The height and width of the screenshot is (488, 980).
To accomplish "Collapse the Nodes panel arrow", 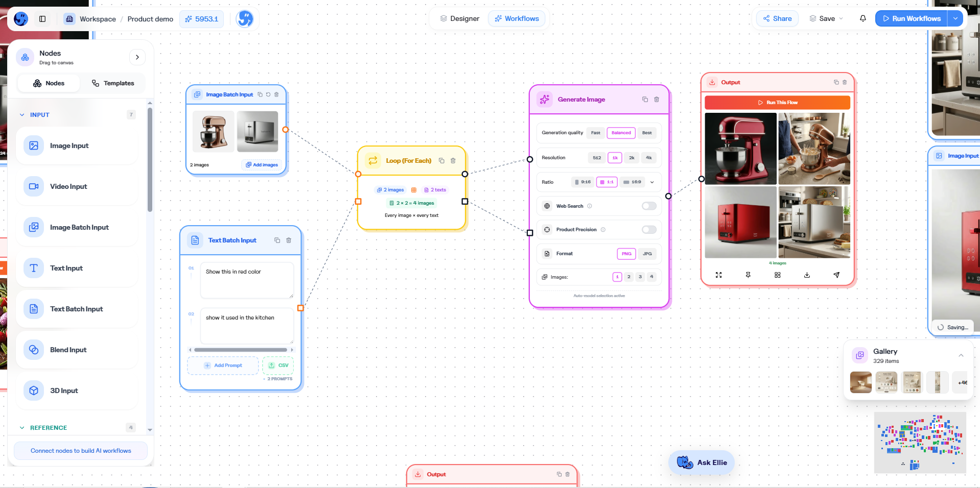I will click(x=137, y=57).
